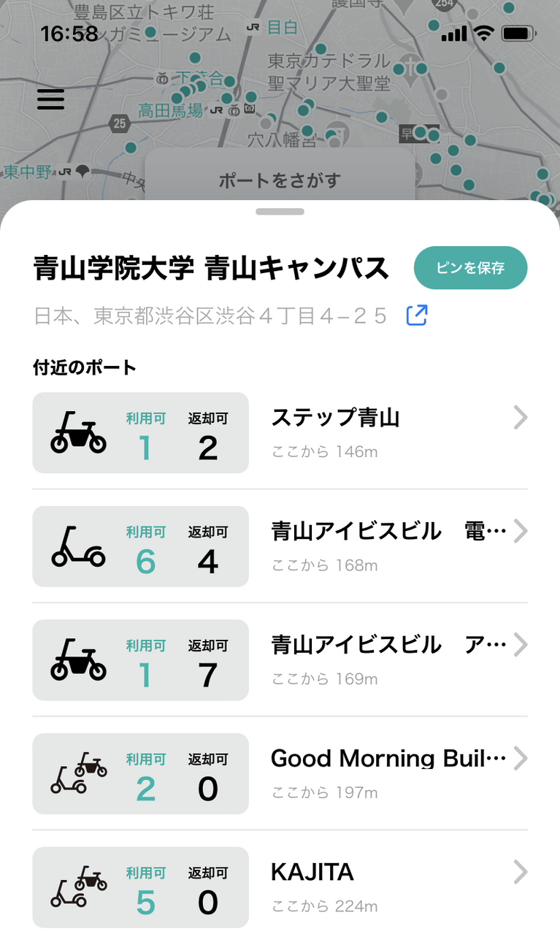
Task: Open address external link icon
Action: point(416,315)
